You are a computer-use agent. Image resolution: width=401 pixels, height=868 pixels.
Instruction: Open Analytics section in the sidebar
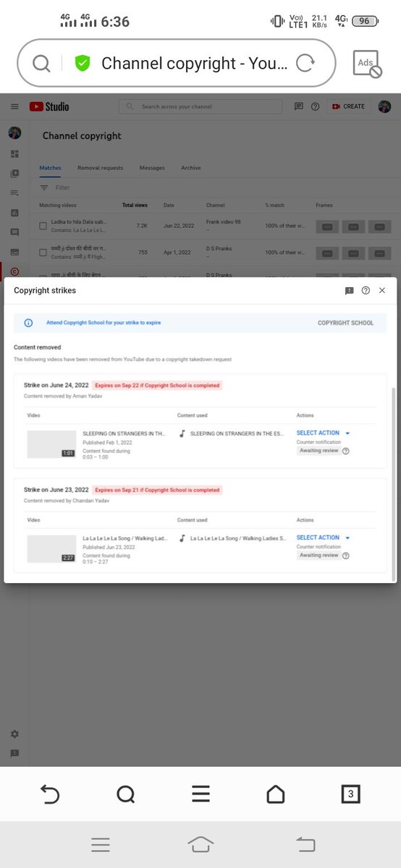click(14, 213)
